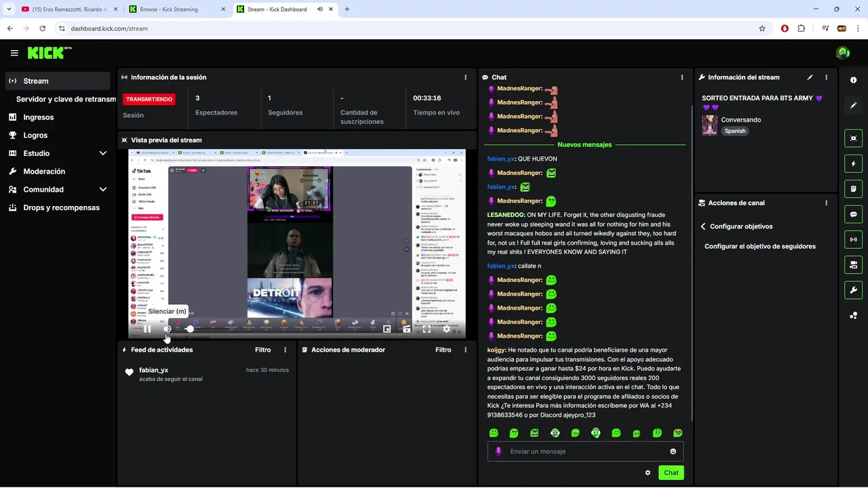Click the three-dots icon at sidebar bottom
The image size is (868, 488).
[853, 315]
